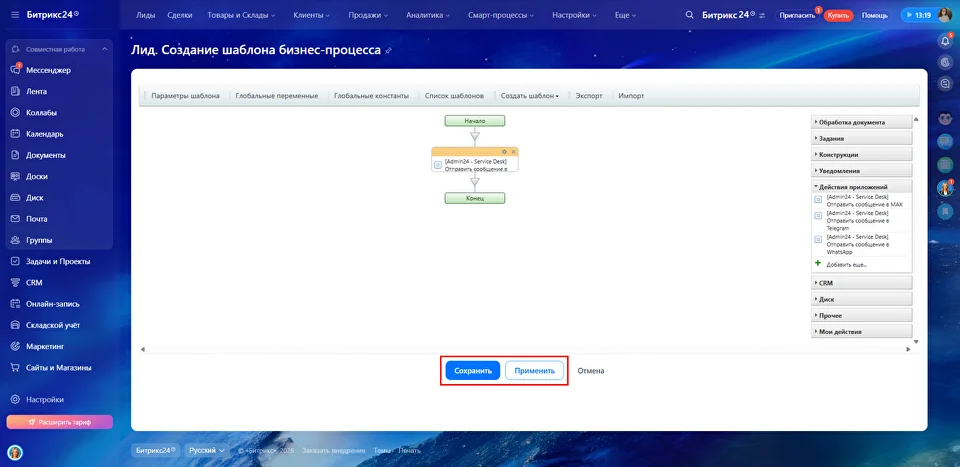Open the Аналитика top menu
This screenshot has width=960, height=467.
pos(430,16)
